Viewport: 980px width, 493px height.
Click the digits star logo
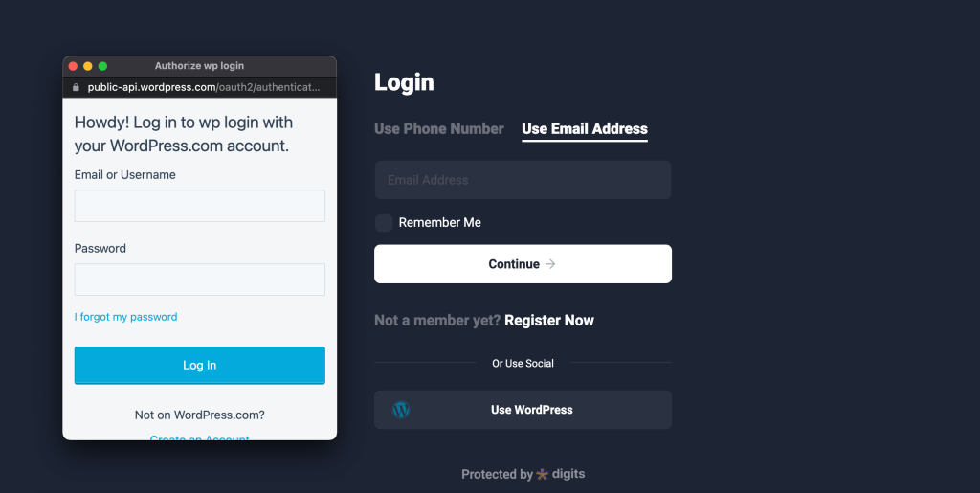point(543,474)
